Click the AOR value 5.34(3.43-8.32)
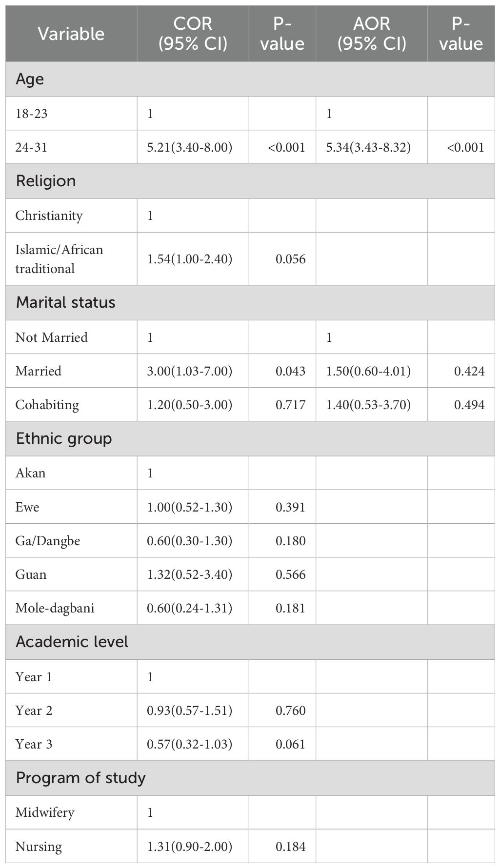This screenshot has width=500, height=868. tap(368, 147)
